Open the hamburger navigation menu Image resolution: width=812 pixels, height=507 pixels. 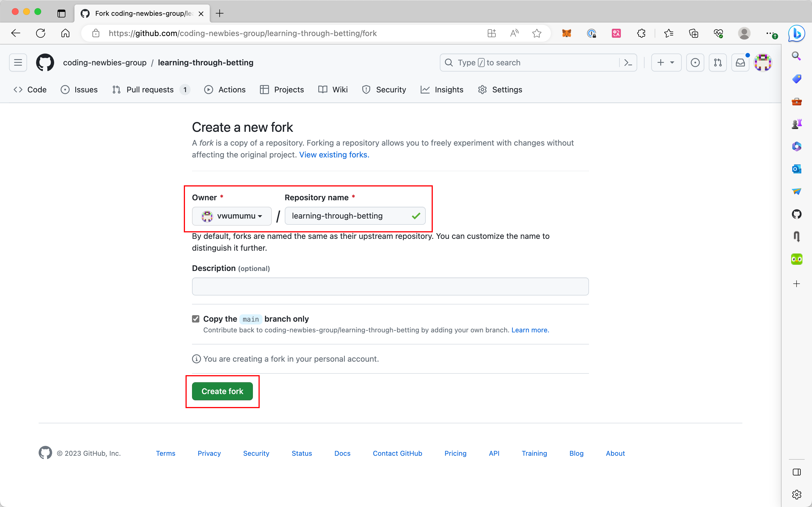pos(18,62)
